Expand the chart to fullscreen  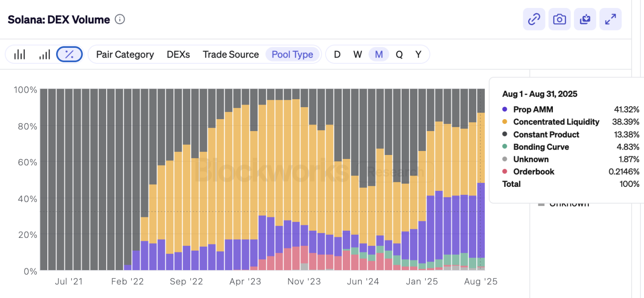pyautogui.click(x=610, y=19)
